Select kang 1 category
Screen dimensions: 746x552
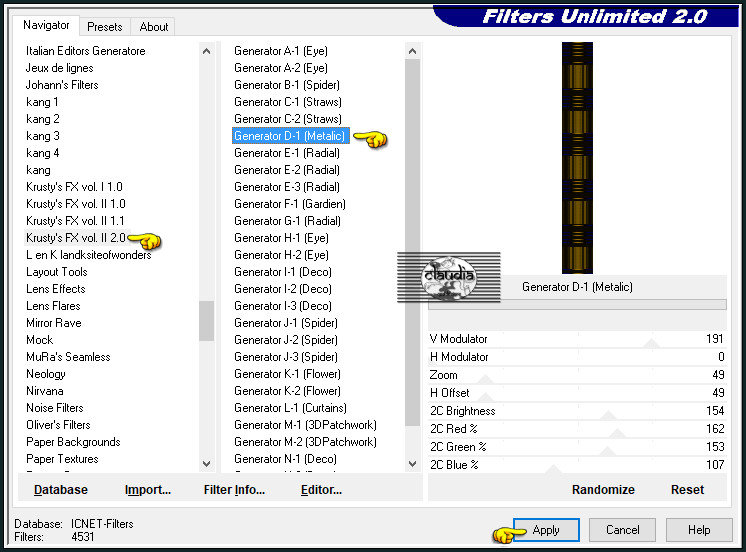point(42,102)
